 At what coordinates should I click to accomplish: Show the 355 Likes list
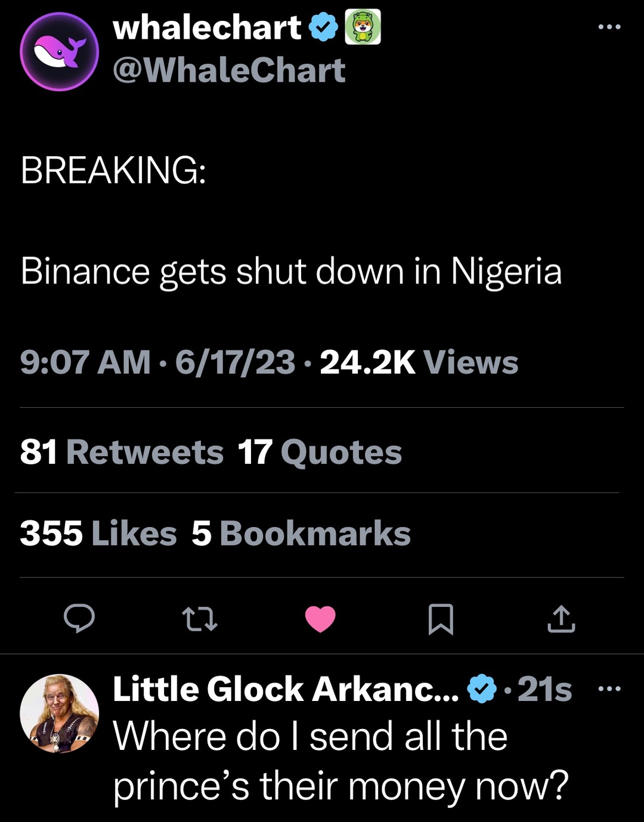click(x=98, y=533)
